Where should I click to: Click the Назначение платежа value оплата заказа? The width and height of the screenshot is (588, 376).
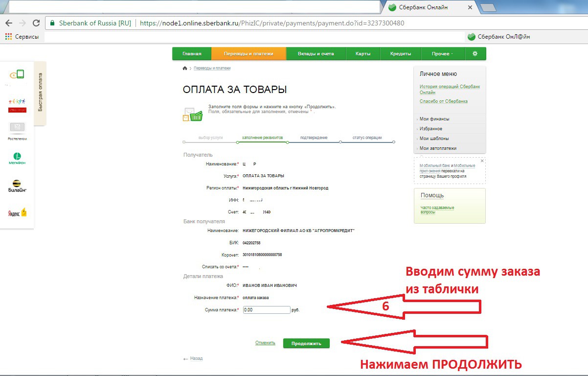tap(255, 298)
